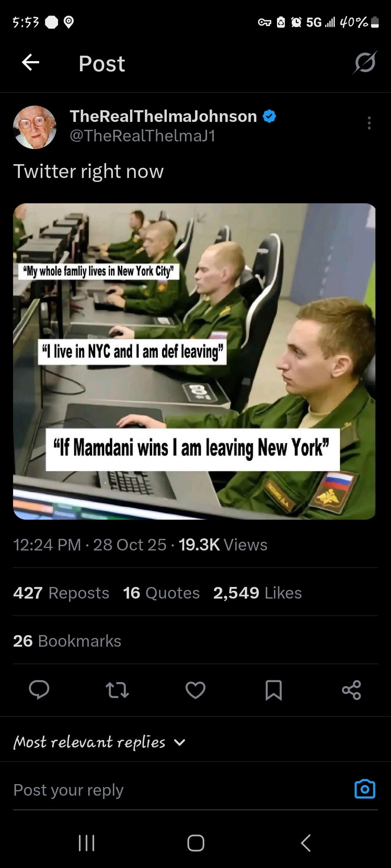The height and width of the screenshot is (868, 391).
Task: Tap the reply speech bubble icon
Action: 39,690
